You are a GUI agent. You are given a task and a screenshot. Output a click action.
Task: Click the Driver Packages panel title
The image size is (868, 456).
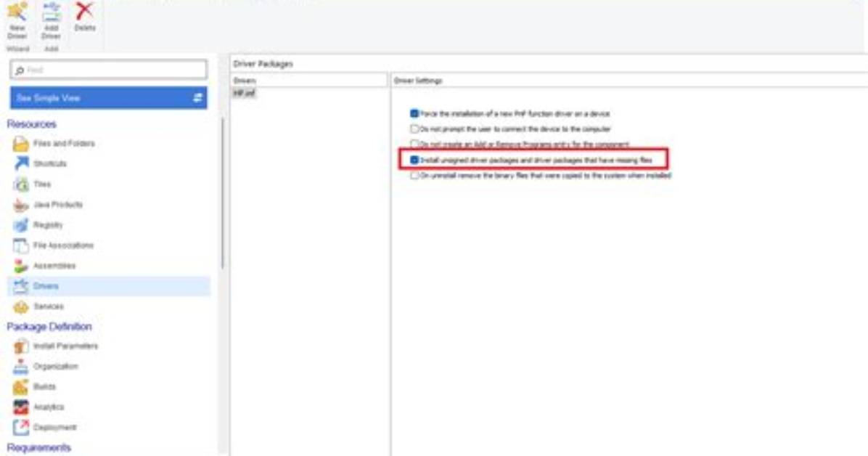pyautogui.click(x=263, y=64)
